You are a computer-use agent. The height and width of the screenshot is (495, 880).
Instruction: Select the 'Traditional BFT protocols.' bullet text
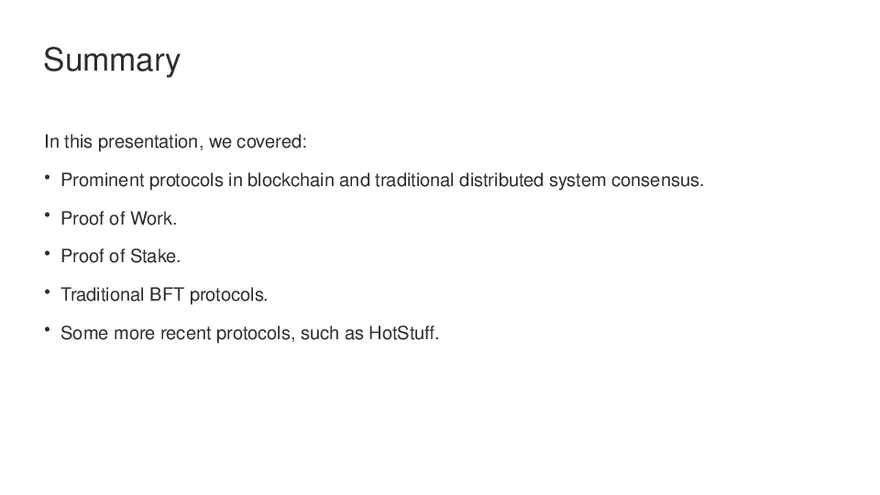pos(164,295)
